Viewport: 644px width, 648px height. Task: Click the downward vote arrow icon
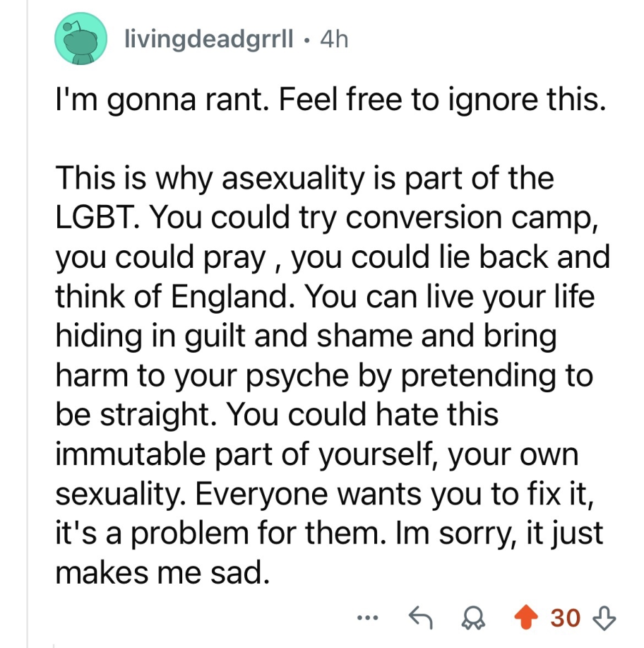click(x=602, y=617)
